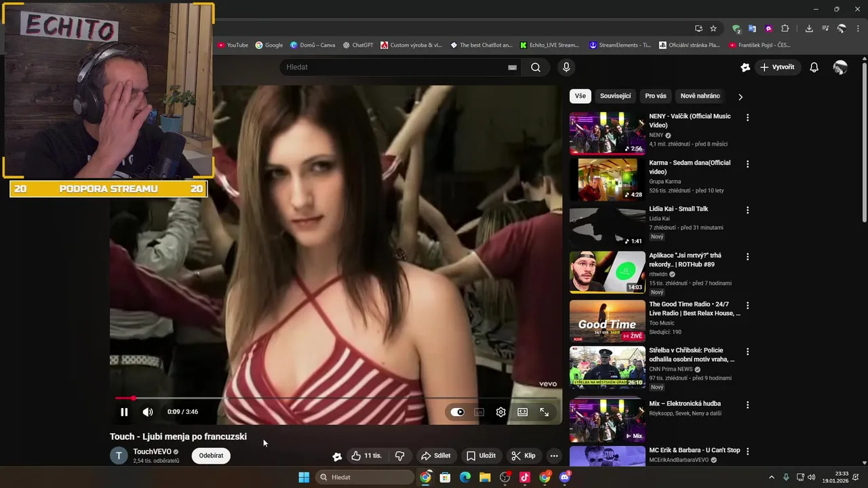Open the TouchVEVO channel avatar
Screen dimensions: 868x488
coord(119,455)
